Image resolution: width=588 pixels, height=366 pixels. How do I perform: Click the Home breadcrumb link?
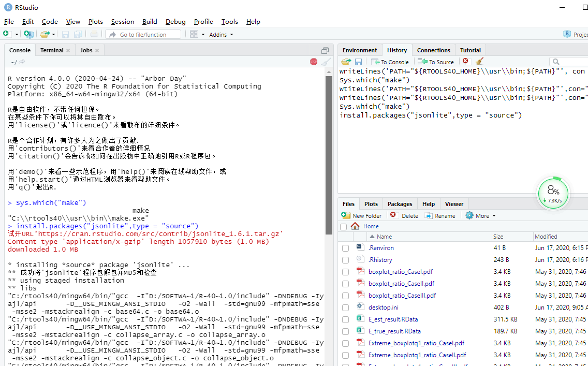(371, 226)
